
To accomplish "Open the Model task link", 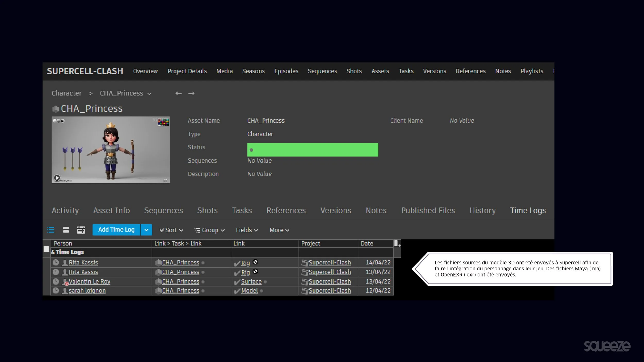I will coord(249,290).
